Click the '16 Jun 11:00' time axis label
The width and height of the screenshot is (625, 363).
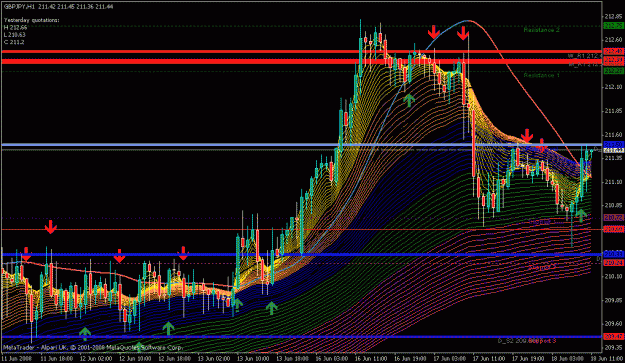pos(371,359)
